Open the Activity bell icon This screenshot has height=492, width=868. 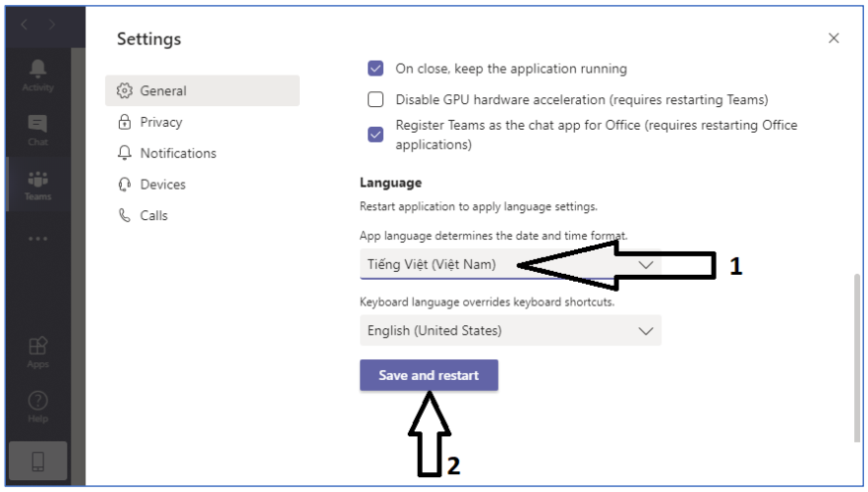(x=37, y=73)
